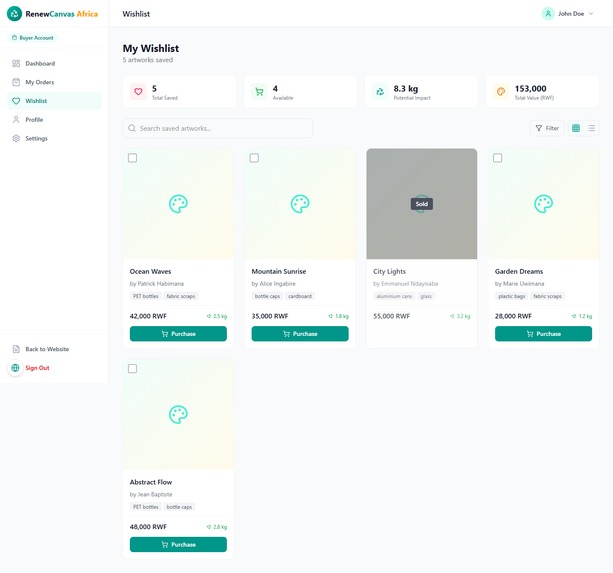613x573 pixels.
Task: Click the Abstract Flow title
Action: (151, 482)
